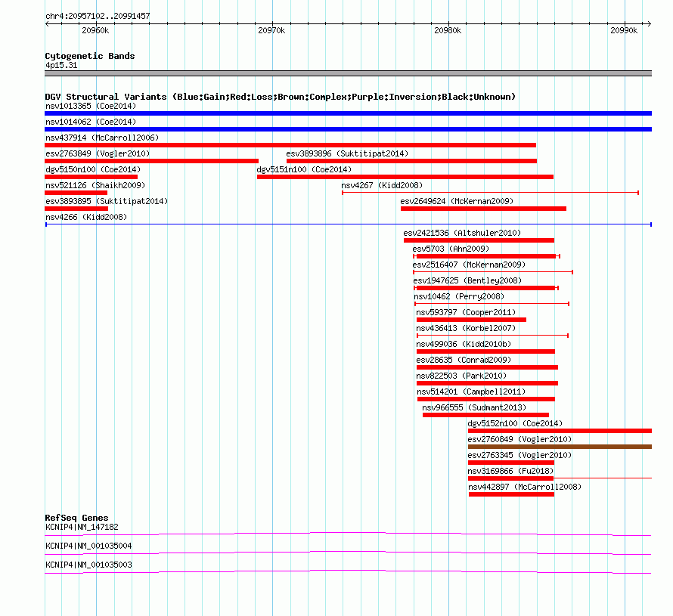Click nsv514201 (Campbell2011) label
Screen dimensions: 673x616
(x=471, y=392)
